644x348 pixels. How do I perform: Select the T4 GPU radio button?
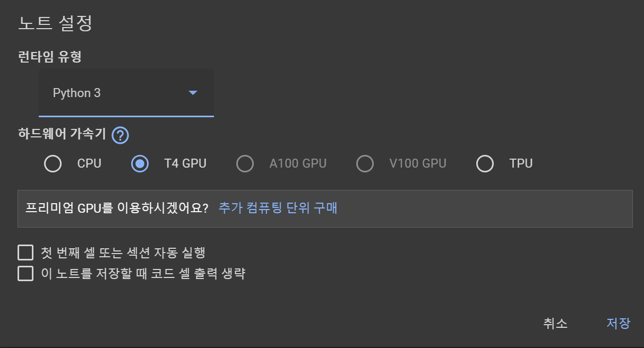coord(140,164)
